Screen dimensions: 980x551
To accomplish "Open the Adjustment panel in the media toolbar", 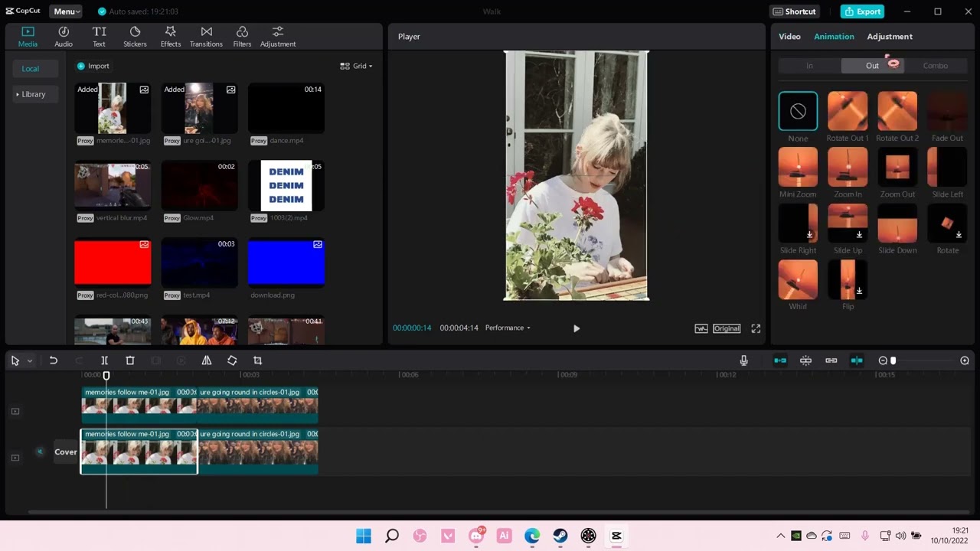I will pos(278,36).
